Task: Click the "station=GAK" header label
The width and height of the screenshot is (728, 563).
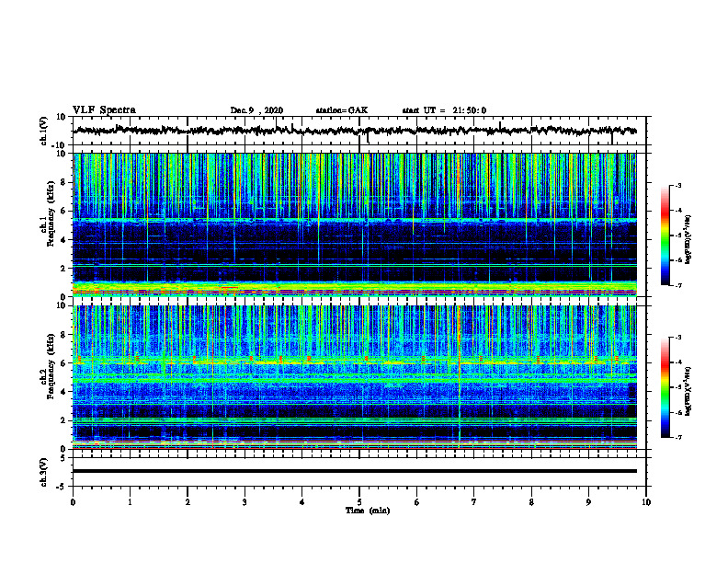Action: 342,110
